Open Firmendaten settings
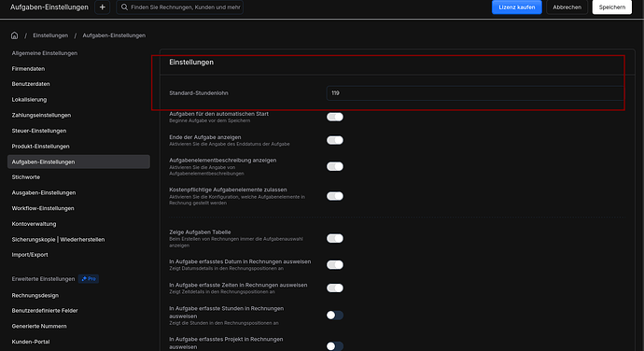The image size is (644, 351). point(28,69)
